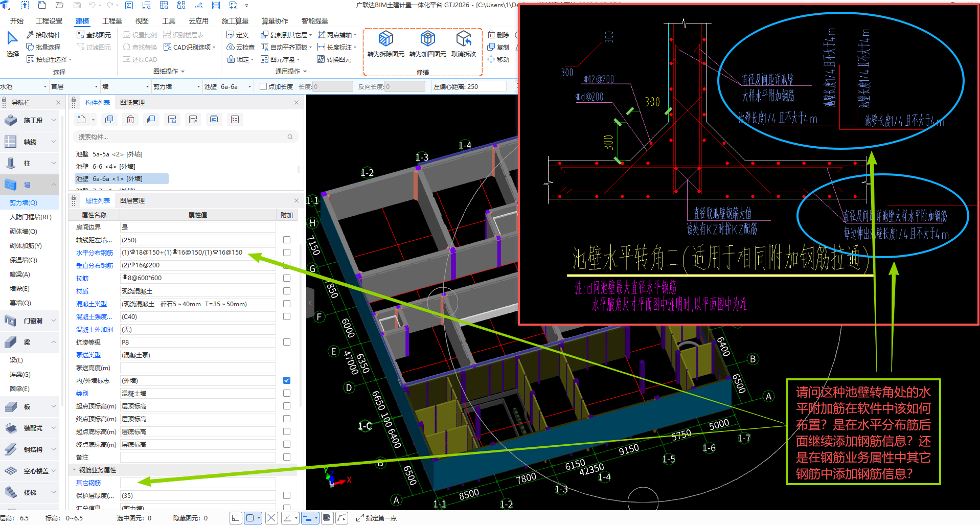Open the 工程设置 ribbon tab
This screenshot has width=980, height=525.
click(49, 21)
